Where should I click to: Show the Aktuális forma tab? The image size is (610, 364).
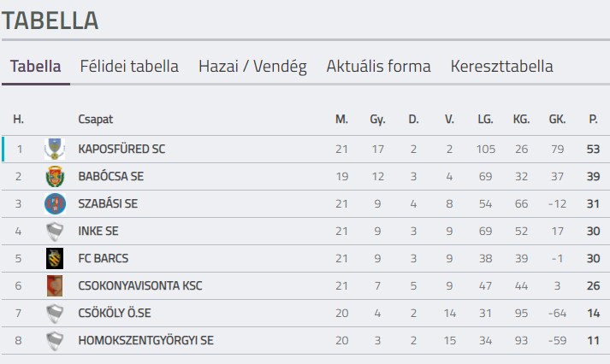378,67
